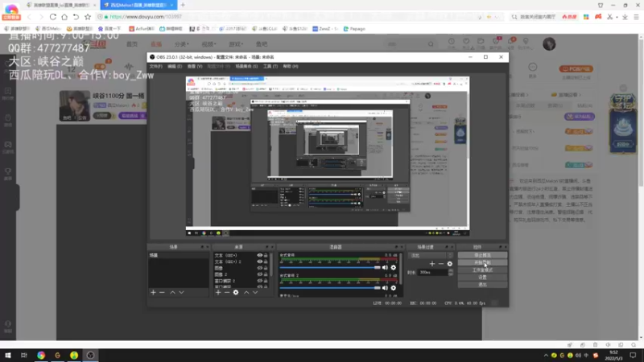644x362 pixels.
Task: Open transition properties gear icon
Action: tap(450, 264)
